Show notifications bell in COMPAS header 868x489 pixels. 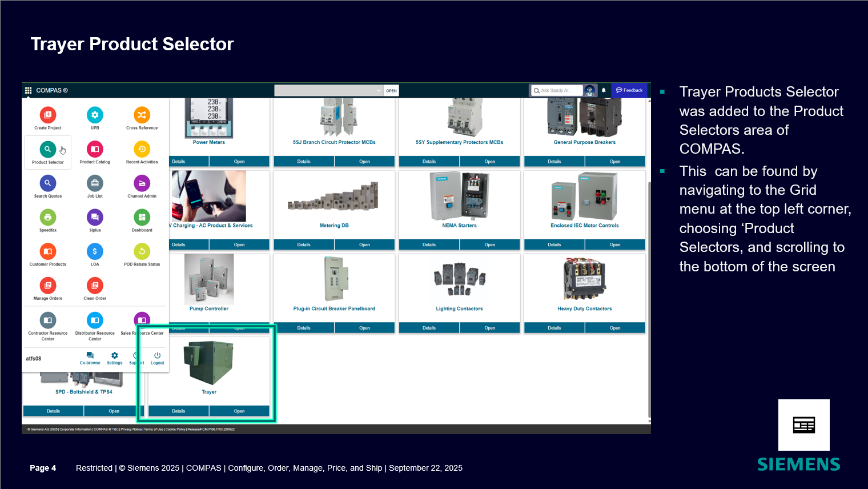pos(604,90)
